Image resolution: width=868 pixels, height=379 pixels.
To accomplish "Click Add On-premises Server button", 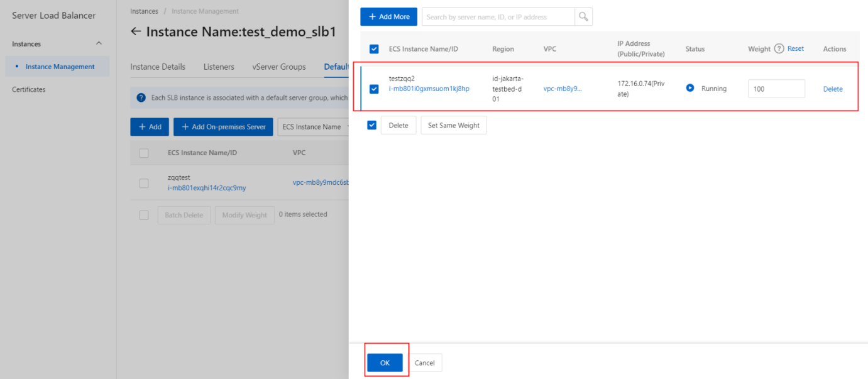I will click(223, 127).
